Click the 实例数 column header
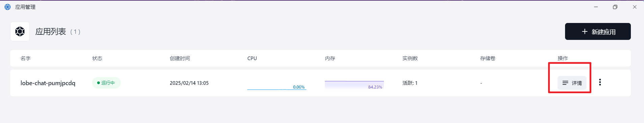 (410, 58)
